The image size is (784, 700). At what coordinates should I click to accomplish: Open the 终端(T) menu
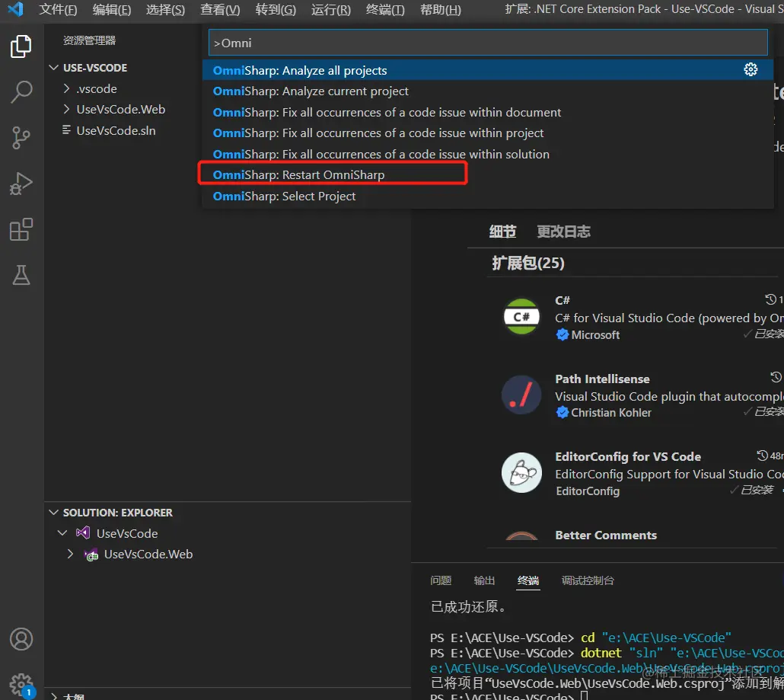point(385,9)
